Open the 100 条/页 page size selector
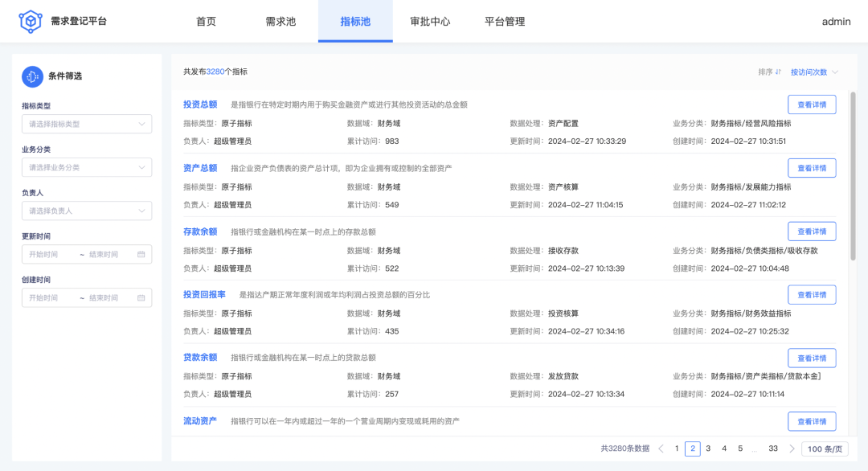 [825, 448]
